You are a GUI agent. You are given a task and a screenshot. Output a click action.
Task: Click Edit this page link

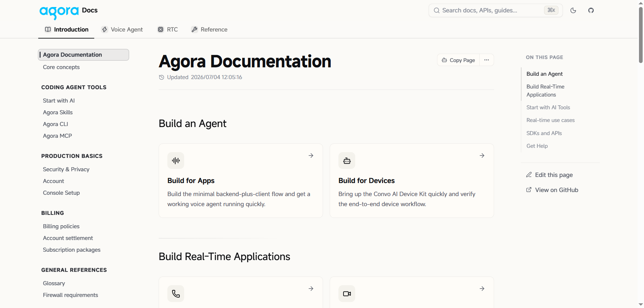[x=549, y=175]
